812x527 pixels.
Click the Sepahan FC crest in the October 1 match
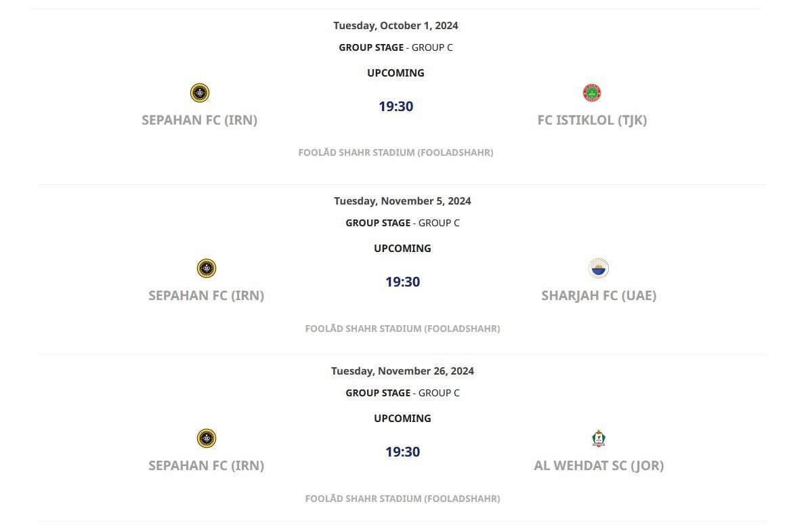coord(200,93)
